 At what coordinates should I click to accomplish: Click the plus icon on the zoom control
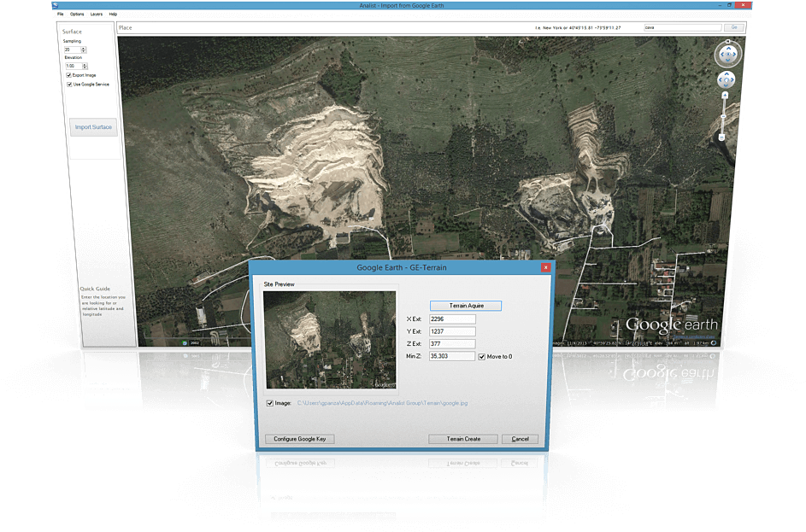pos(725,95)
